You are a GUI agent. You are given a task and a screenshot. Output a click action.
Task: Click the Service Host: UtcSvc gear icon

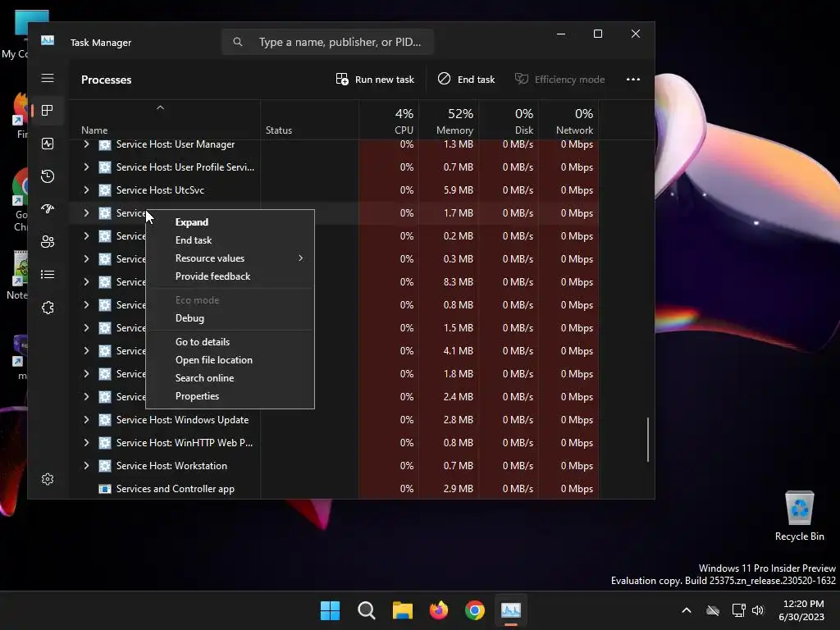[105, 190]
